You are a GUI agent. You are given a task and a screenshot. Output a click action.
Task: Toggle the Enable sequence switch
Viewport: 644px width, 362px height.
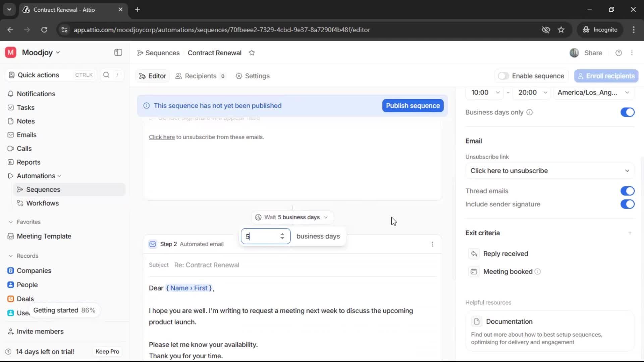(x=503, y=76)
